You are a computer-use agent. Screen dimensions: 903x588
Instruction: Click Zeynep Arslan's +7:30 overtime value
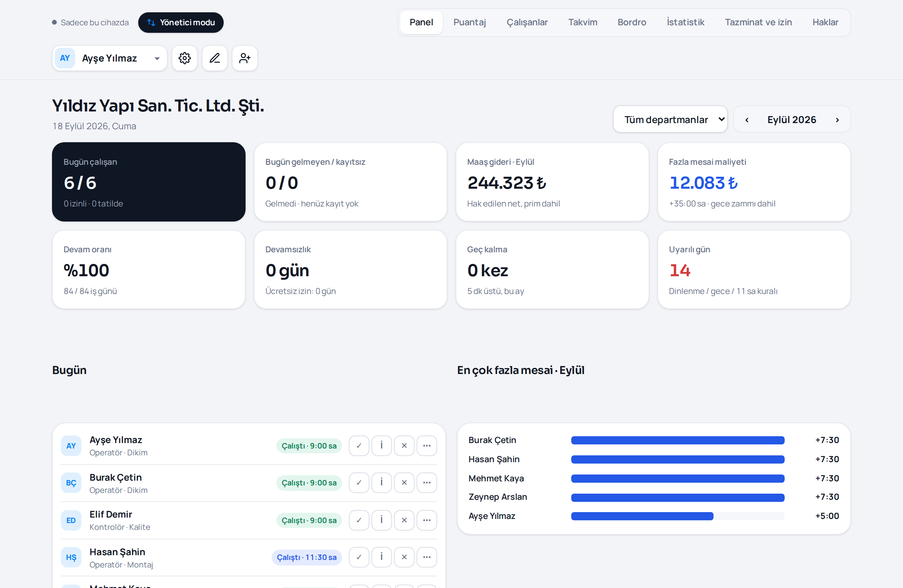tap(827, 497)
